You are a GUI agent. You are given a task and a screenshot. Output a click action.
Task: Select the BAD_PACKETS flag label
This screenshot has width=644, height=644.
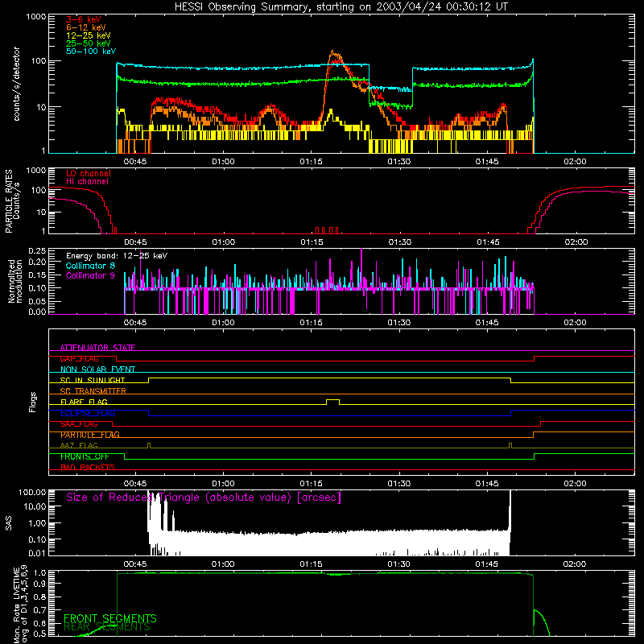pos(88,468)
